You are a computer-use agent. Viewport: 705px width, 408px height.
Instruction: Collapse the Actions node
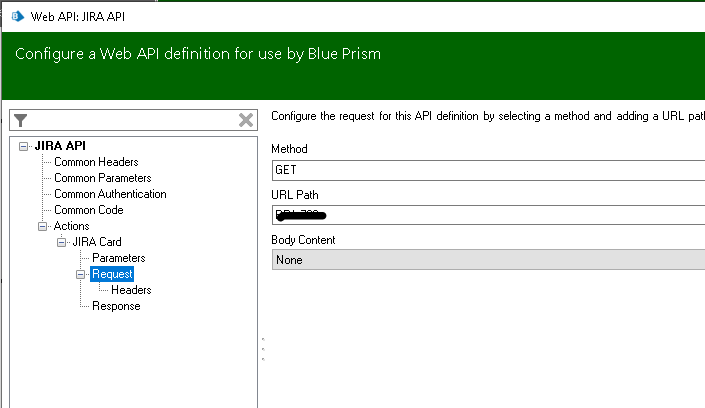(x=42, y=226)
